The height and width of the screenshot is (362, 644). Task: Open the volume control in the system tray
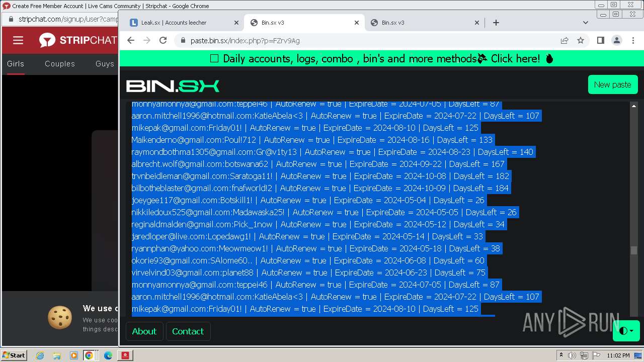tap(572, 355)
